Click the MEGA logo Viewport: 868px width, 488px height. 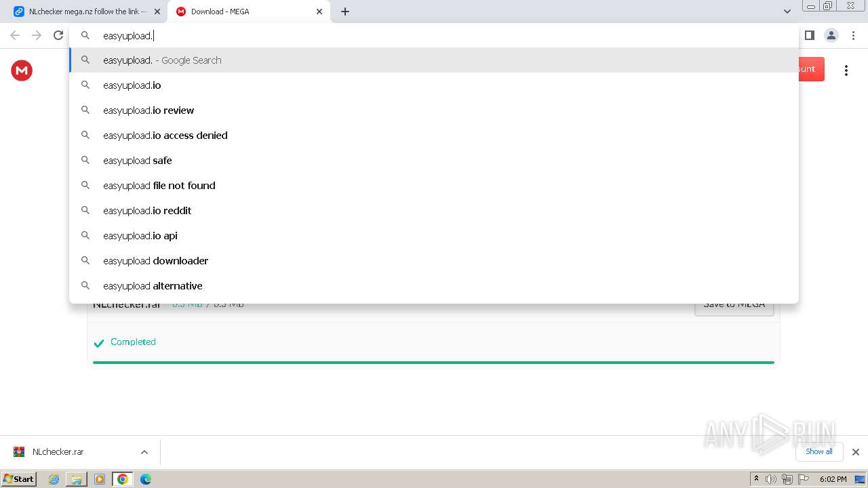coord(22,70)
